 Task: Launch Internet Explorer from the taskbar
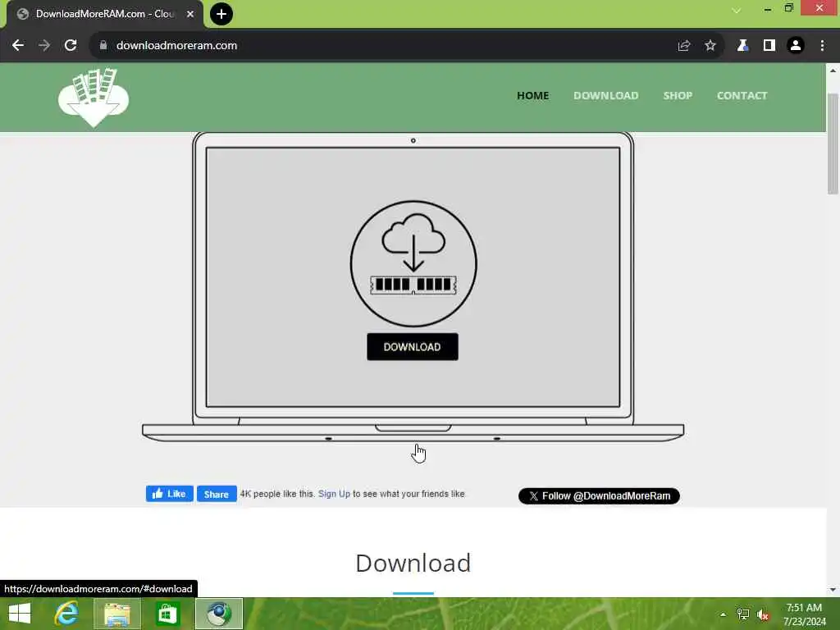coord(66,614)
